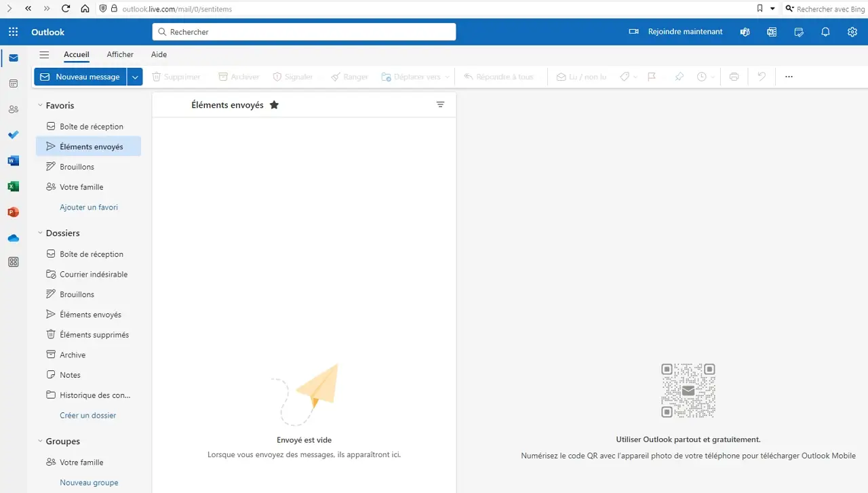This screenshot has height=493, width=868.
Task: Open My Day panel icon
Action: (x=799, y=32)
